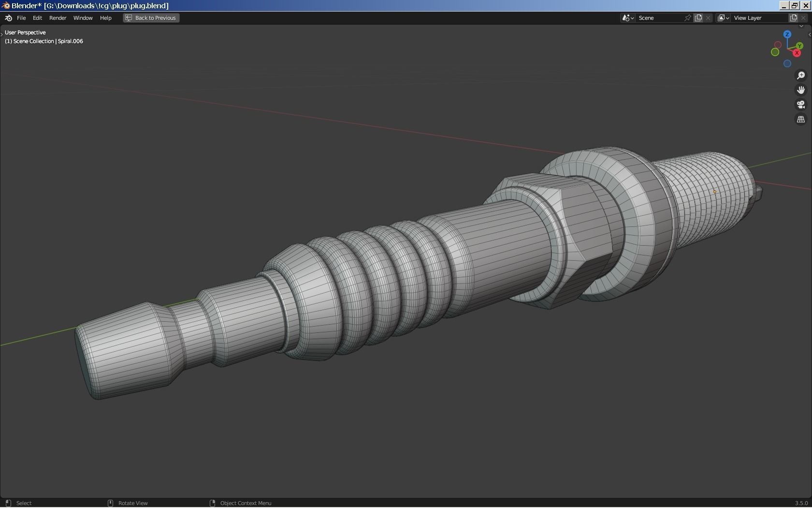The width and height of the screenshot is (812, 508).
Task: Show the hidden header via top-right chevron
Action: coord(801,27)
